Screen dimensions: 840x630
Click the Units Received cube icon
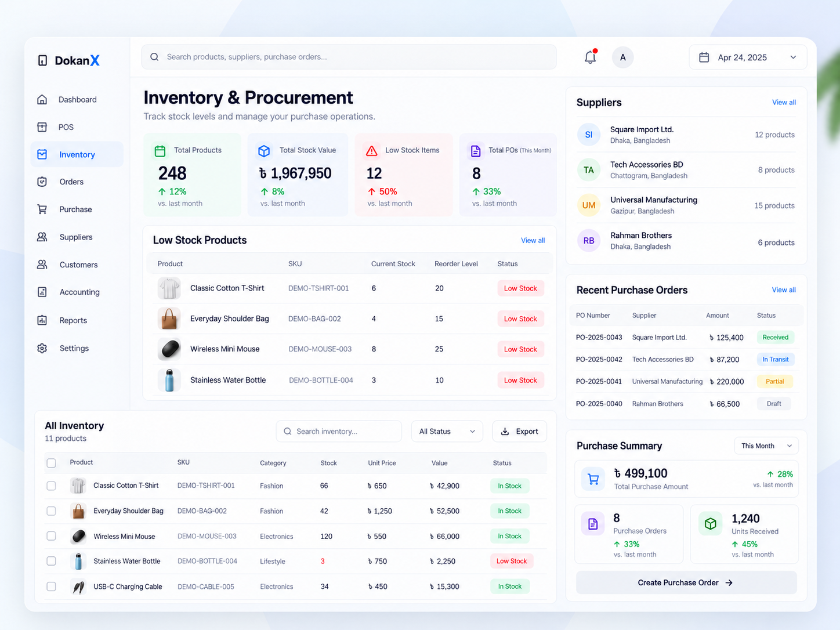[x=711, y=524]
